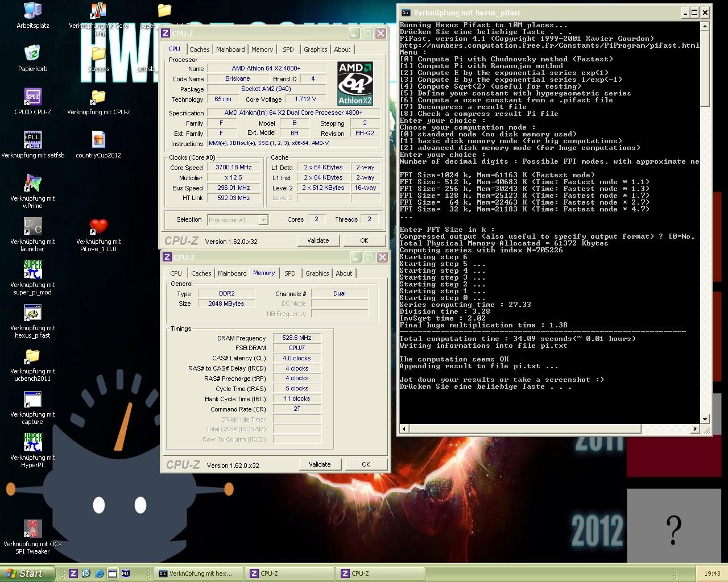
Task: Open the launcher shortcut icon
Action: click(x=32, y=226)
